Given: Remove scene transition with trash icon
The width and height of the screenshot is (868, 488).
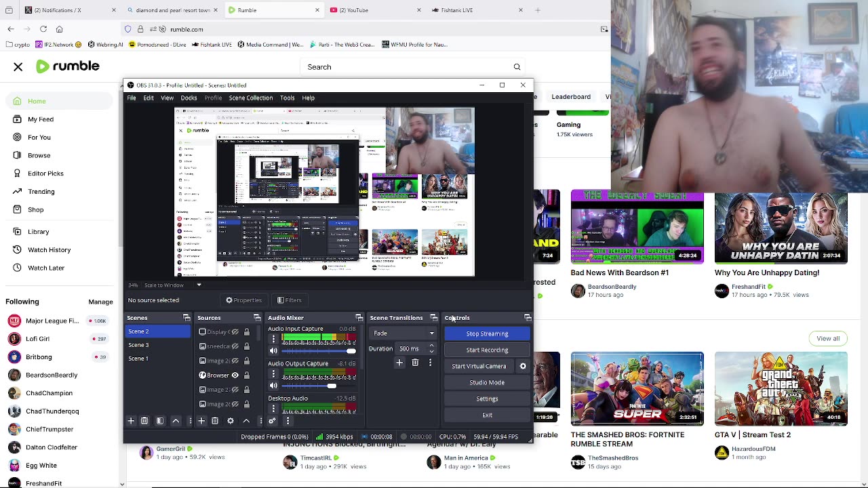Looking at the screenshot, I should (x=415, y=363).
